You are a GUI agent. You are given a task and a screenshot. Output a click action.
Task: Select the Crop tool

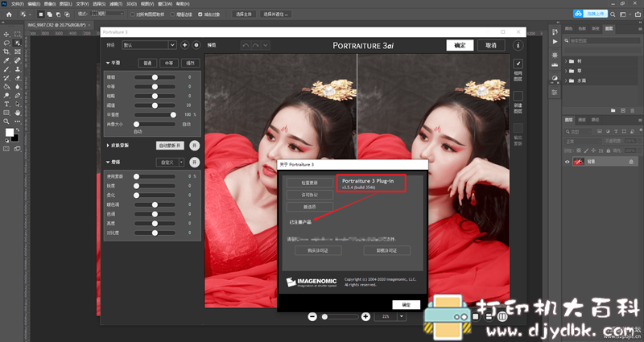point(6,52)
